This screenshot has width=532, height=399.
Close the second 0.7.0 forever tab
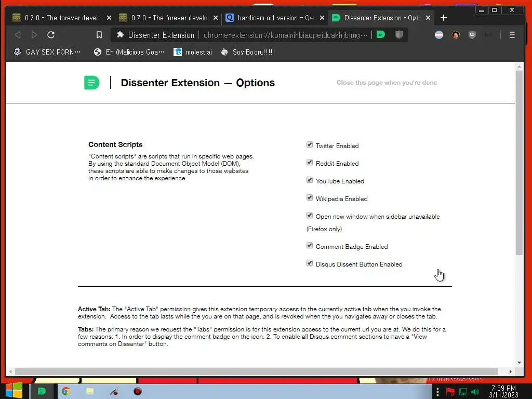click(216, 18)
